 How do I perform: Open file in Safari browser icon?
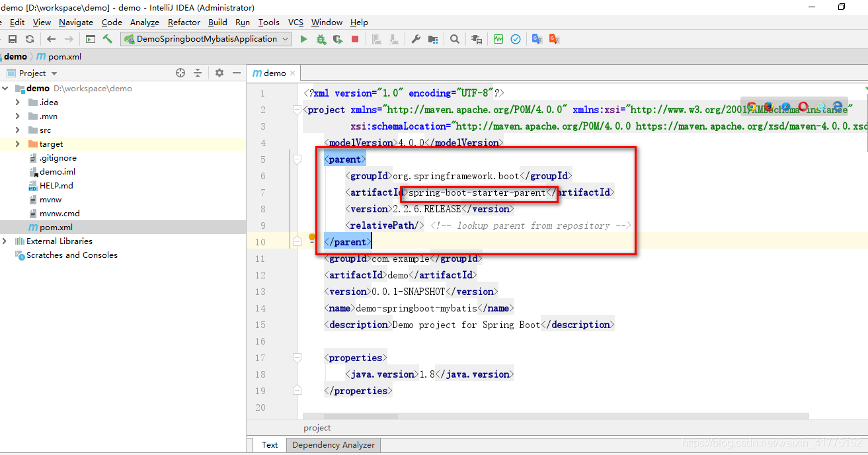pyautogui.click(x=785, y=106)
